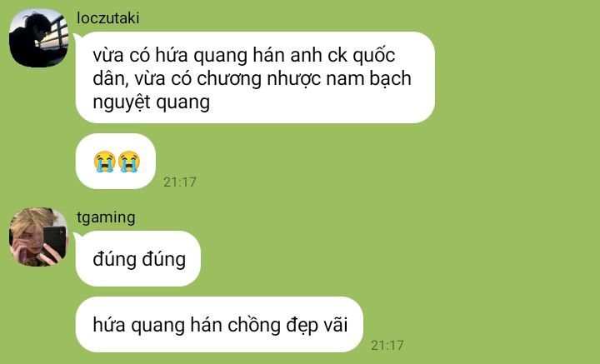
Task: Click the words "nguyệt quang" in loczutaki's message
Action: 151,102
